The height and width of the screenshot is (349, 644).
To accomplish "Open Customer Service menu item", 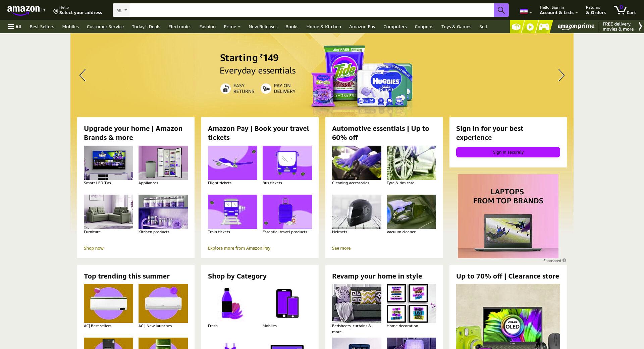I will point(105,27).
